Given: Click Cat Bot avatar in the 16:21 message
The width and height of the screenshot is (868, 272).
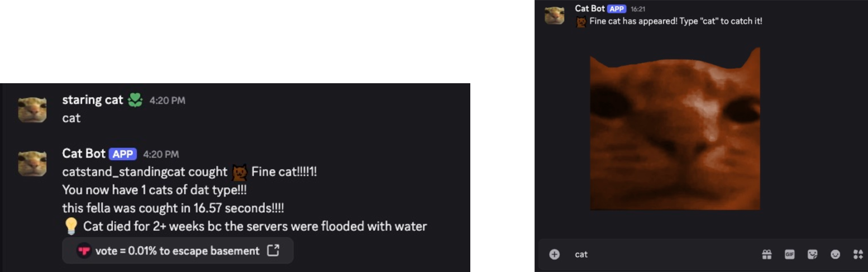Looking at the screenshot, I should (555, 15).
